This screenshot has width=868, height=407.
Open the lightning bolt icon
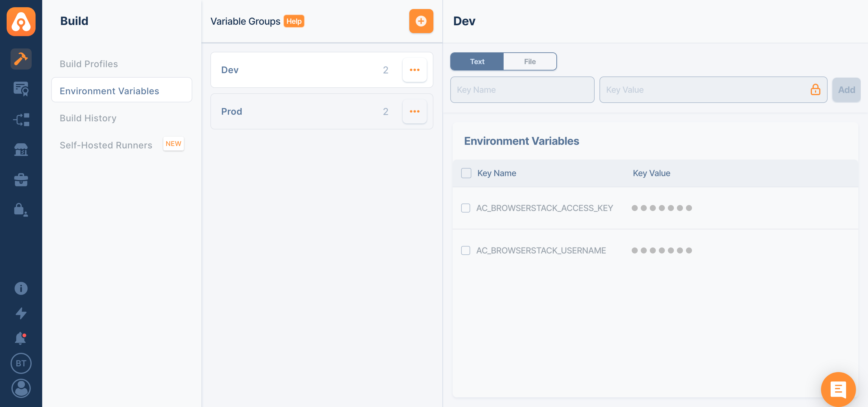point(21,313)
